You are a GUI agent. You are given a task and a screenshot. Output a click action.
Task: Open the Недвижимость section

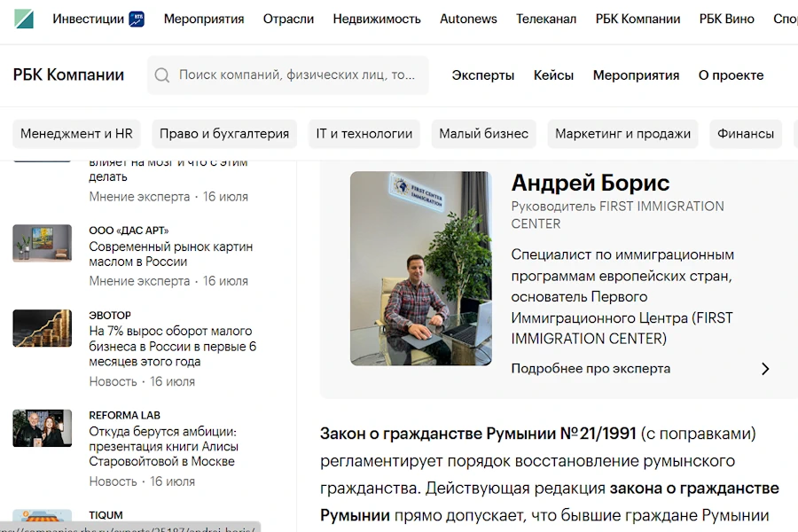click(377, 19)
